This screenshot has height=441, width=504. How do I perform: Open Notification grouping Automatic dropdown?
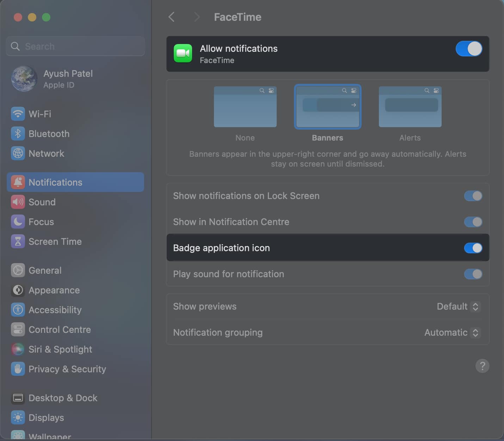pyautogui.click(x=453, y=333)
